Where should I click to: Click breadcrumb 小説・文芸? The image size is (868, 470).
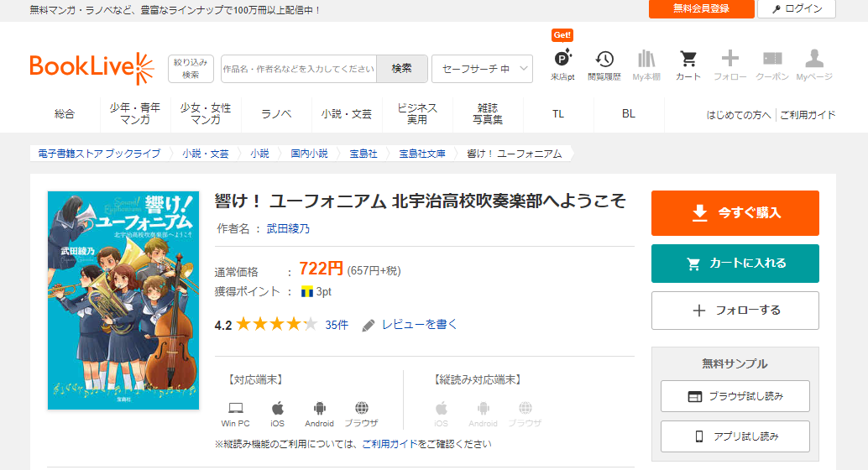(206, 154)
